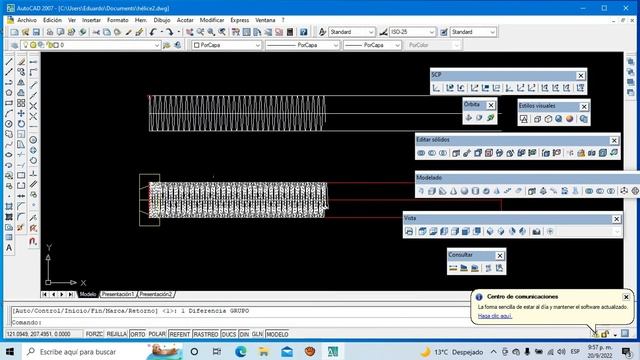The image size is (640, 360).
Task: Open the PorCapa lineweight dropdown
Action: [372, 45]
